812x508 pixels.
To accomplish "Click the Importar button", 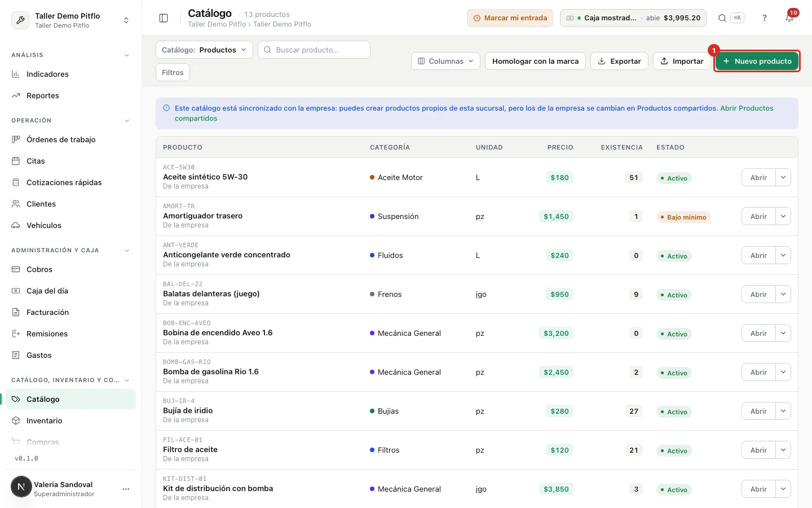I will [x=682, y=61].
